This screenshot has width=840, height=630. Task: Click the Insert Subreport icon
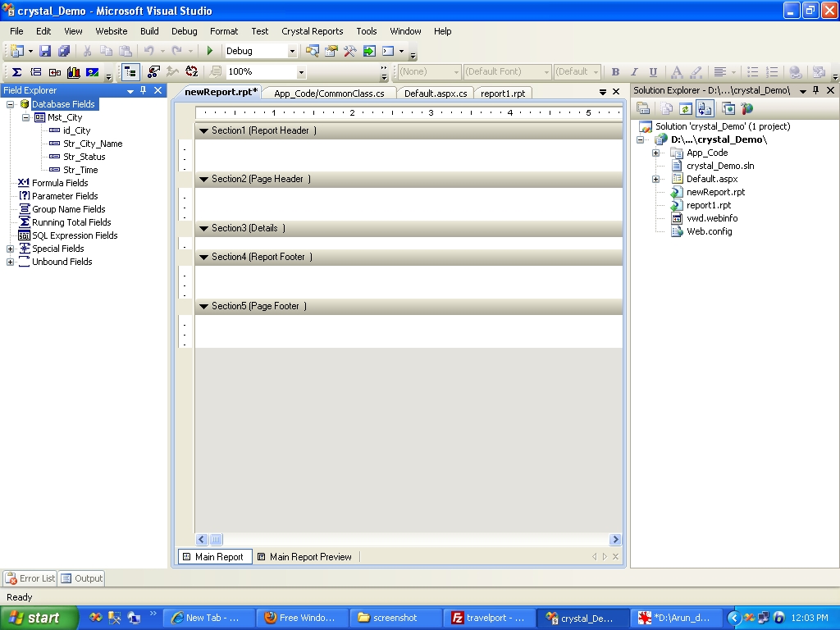pos(55,72)
